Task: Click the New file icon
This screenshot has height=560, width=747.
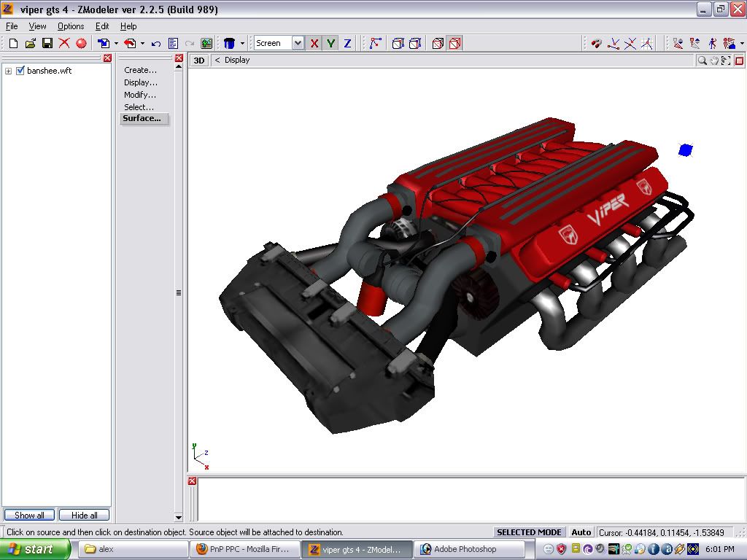Action: (x=13, y=44)
